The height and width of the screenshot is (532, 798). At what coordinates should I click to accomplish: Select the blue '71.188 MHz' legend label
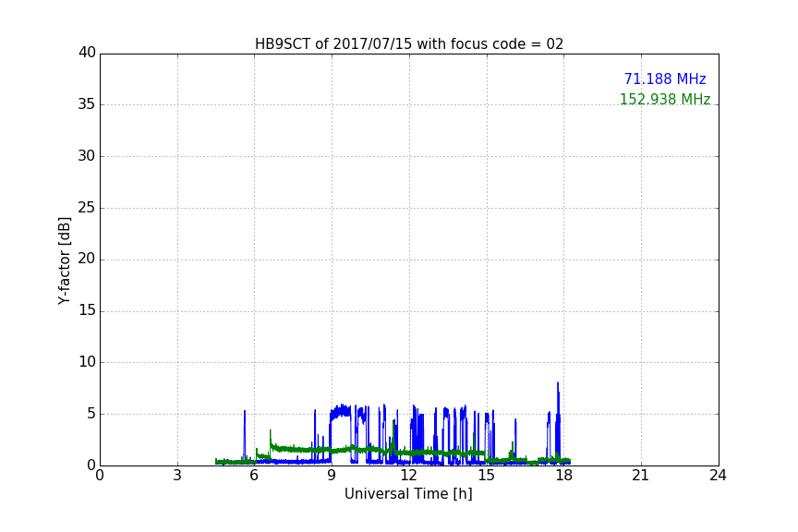[665, 79]
